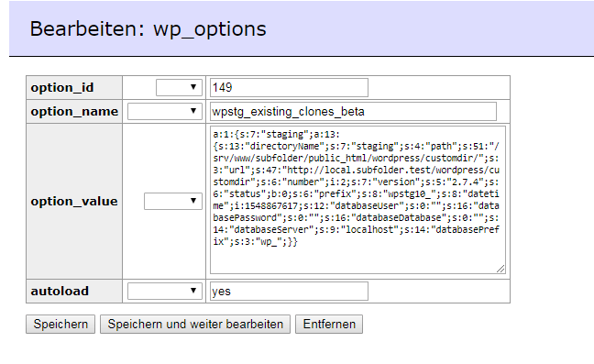Place cursor on "wpstg10_" prefix in textarea
Viewport: 594px width, 364px height.
point(412,194)
